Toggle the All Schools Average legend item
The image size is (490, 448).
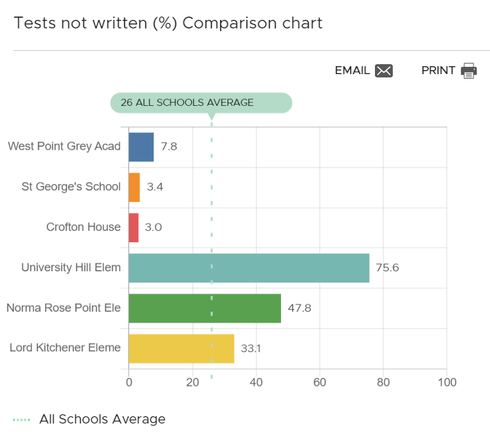click(x=102, y=419)
